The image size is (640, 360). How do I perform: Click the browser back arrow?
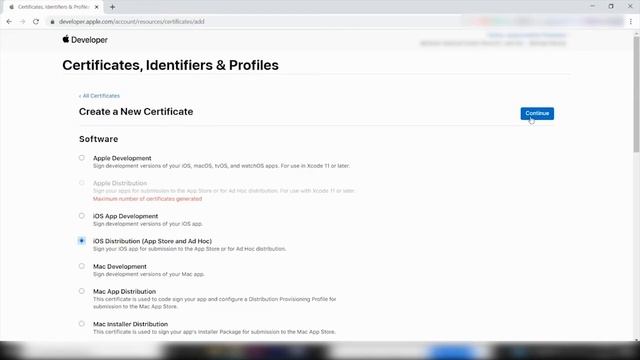click(x=9, y=22)
